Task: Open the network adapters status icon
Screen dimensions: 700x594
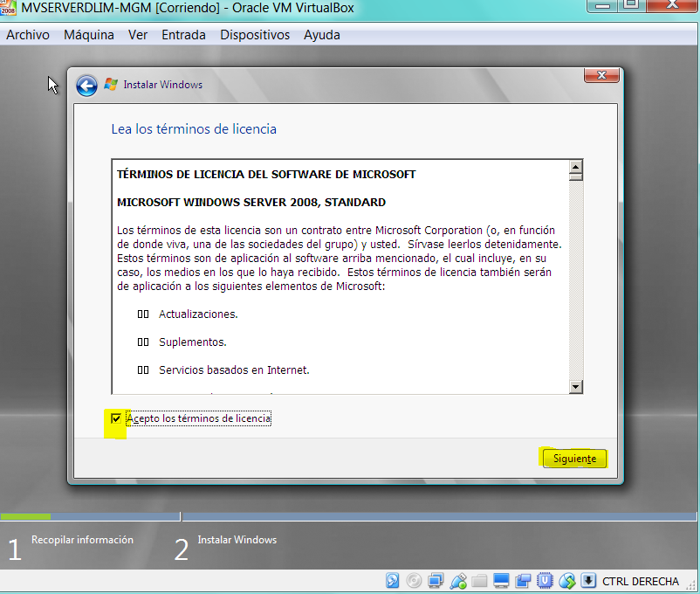Action: click(436, 580)
